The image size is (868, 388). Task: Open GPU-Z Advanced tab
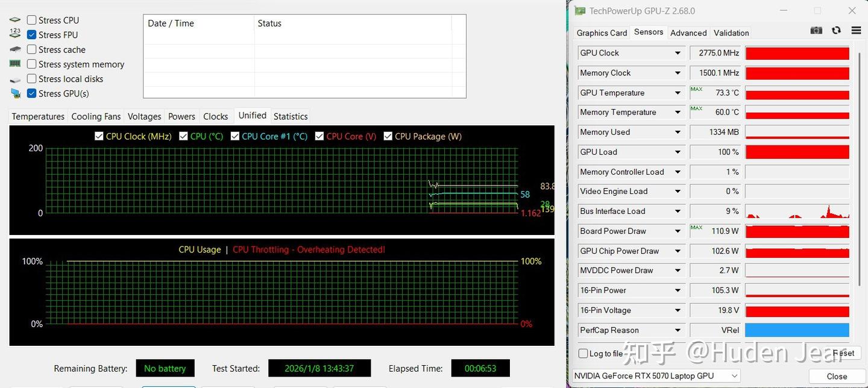[688, 33]
